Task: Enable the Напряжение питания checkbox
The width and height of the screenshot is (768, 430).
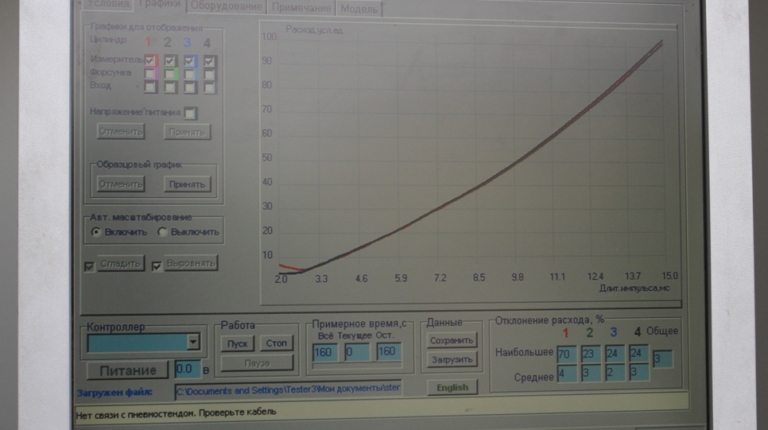Action: [x=190, y=112]
